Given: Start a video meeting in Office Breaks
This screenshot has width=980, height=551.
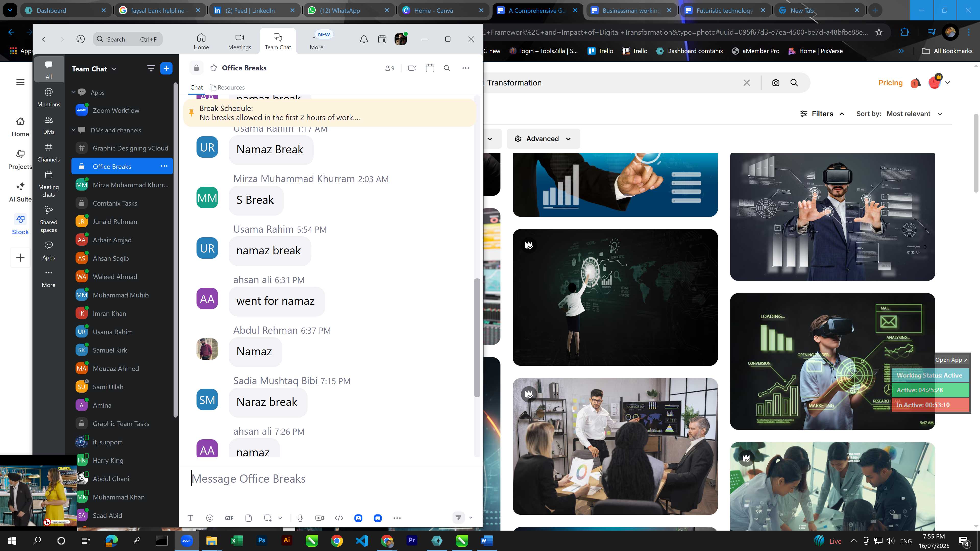Looking at the screenshot, I should [x=412, y=68].
